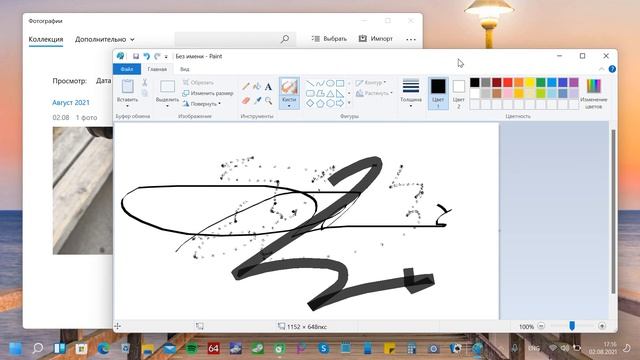The height and width of the screenshot is (360, 640).
Task: Click the Undo arrow in Paint title bar
Action: [147, 56]
